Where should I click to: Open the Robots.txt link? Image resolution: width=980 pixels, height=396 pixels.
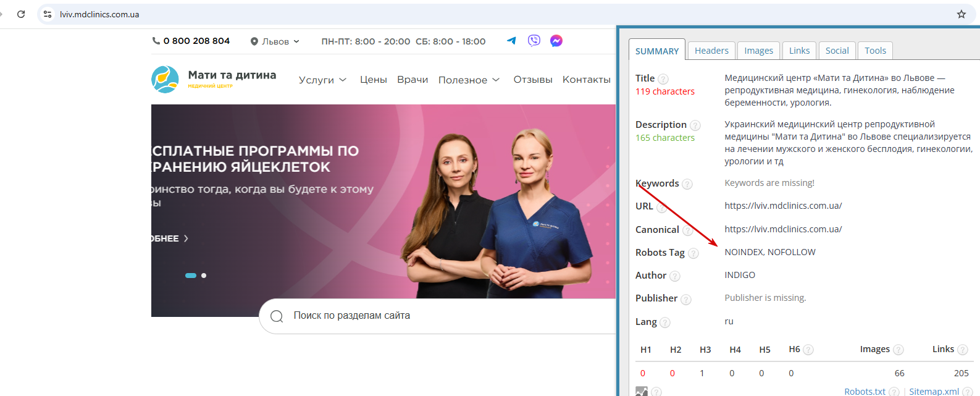[x=865, y=392]
